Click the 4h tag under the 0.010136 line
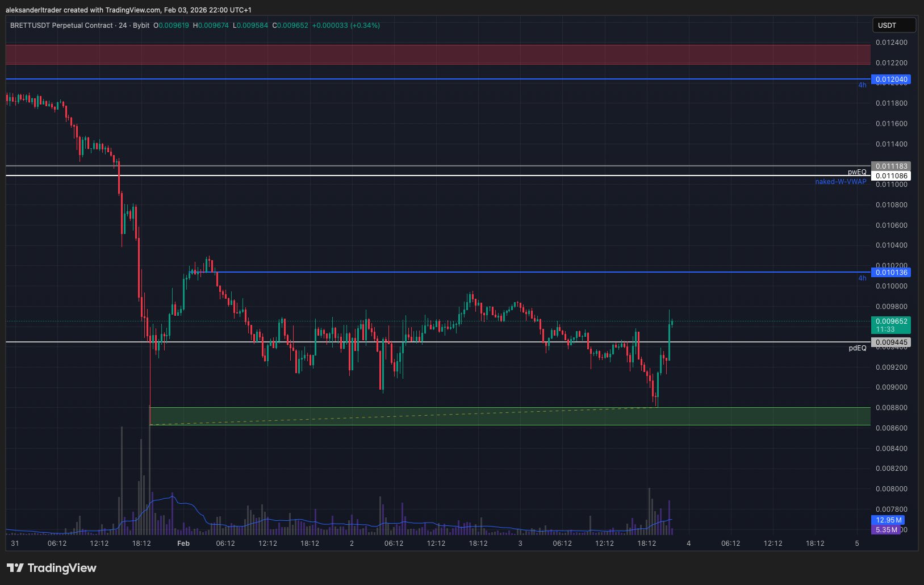 pos(862,278)
